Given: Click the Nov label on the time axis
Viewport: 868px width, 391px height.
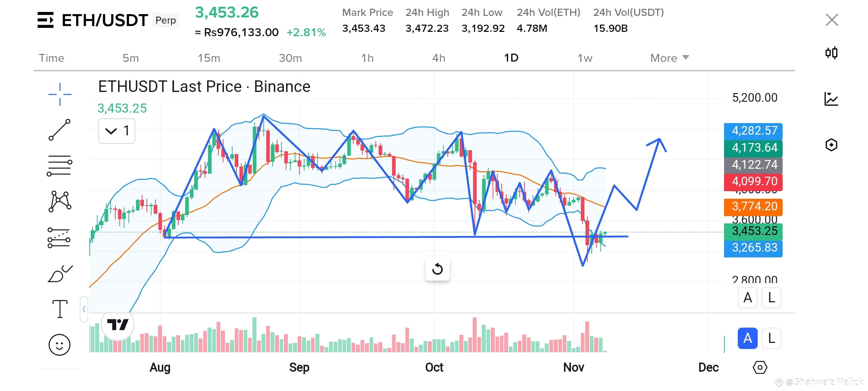Looking at the screenshot, I should [574, 367].
